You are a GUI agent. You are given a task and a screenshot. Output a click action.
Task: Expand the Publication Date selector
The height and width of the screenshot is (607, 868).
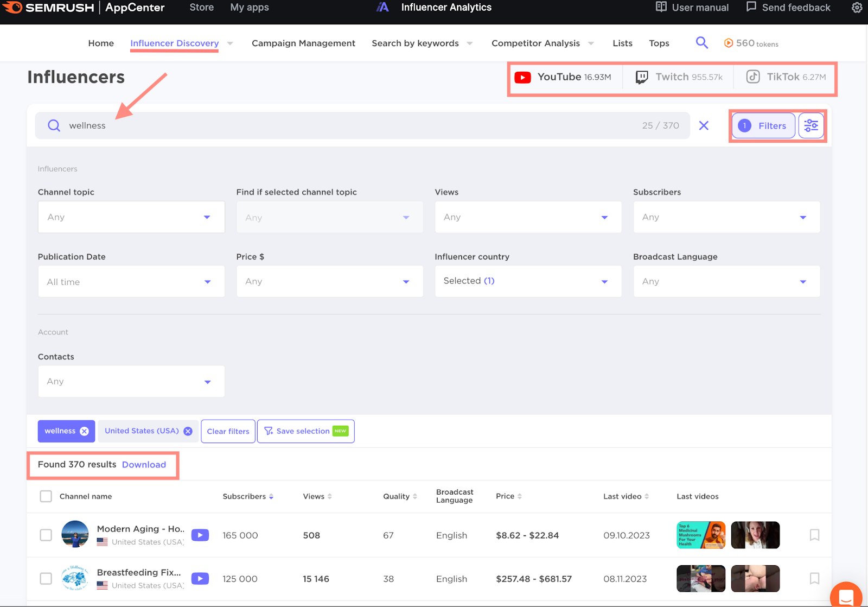tap(131, 281)
